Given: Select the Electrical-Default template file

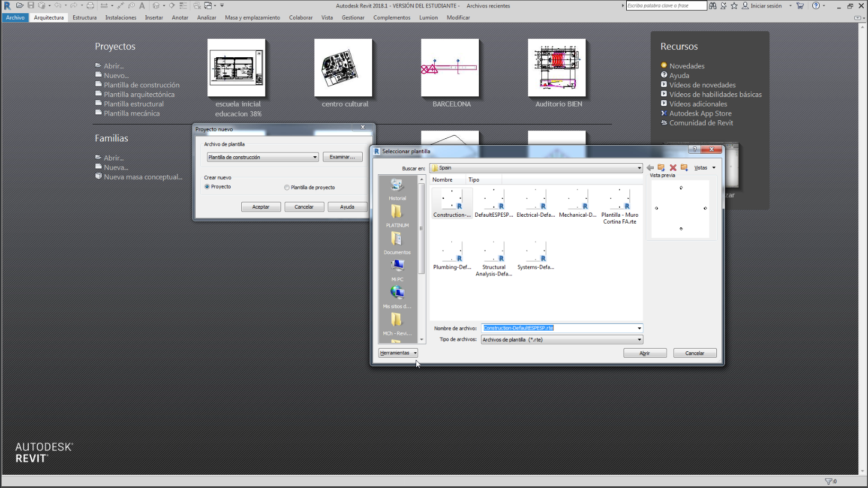Looking at the screenshot, I should coord(536,203).
